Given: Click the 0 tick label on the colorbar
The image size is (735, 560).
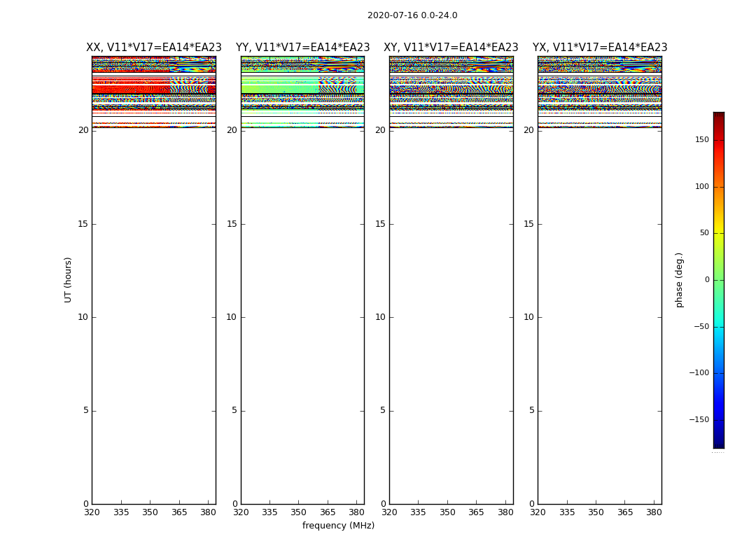Looking at the screenshot, I should [x=707, y=280].
